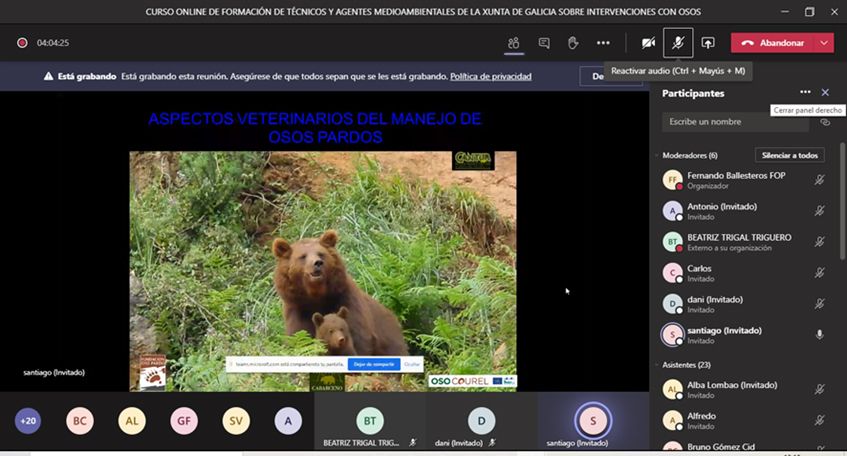Screen dimensions: 847x456
Task: Click avatar FF of Fernando Ballesteros
Action: pos(673,180)
